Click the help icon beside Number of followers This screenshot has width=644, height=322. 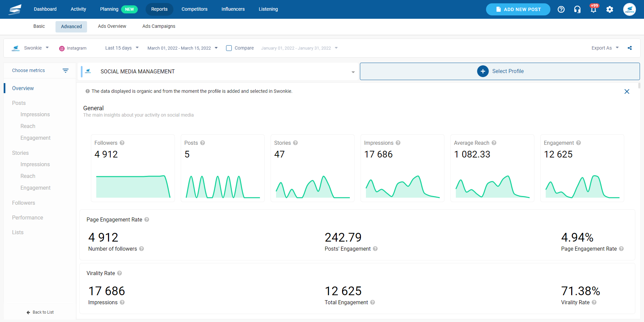142,249
